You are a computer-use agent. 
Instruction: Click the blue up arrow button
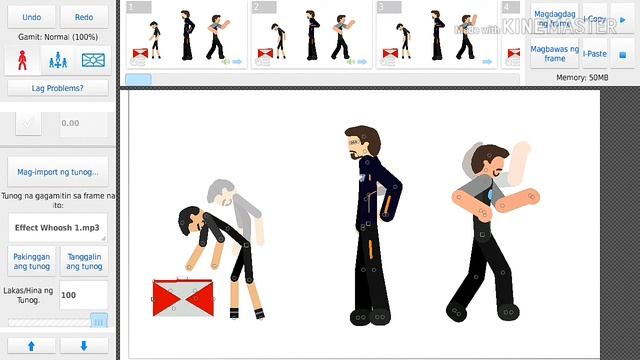[x=31, y=346]
